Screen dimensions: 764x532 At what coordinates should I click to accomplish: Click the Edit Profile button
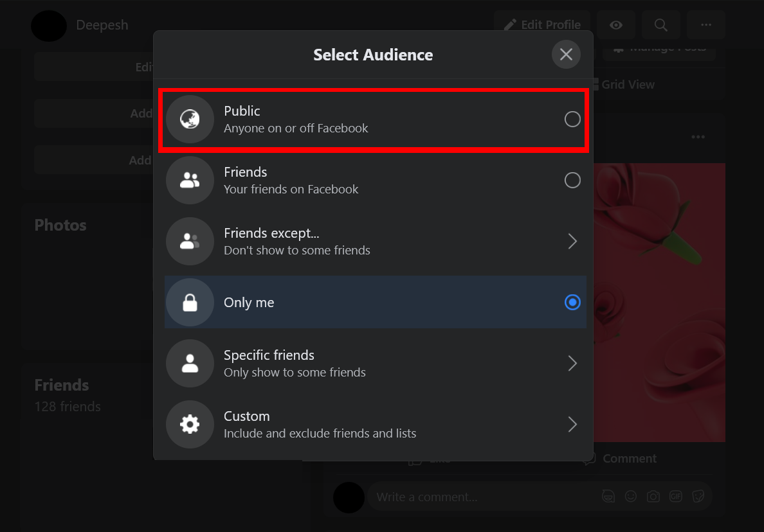click(542, 24)
